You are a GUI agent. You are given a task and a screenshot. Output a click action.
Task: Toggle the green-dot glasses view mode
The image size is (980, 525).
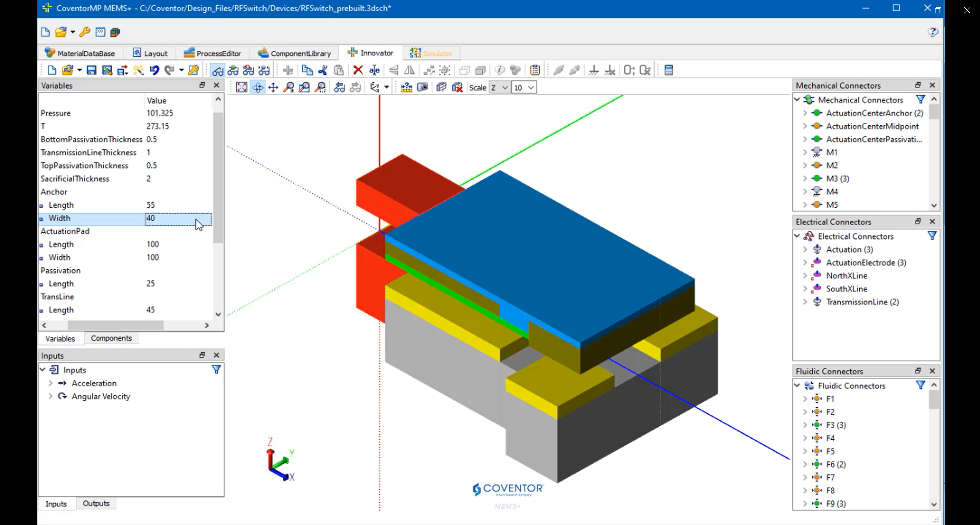click(233, 70)
